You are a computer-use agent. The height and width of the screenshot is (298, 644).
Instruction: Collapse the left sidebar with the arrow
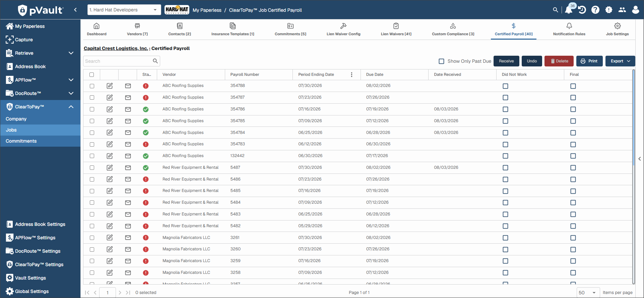[x=75, y=10]
